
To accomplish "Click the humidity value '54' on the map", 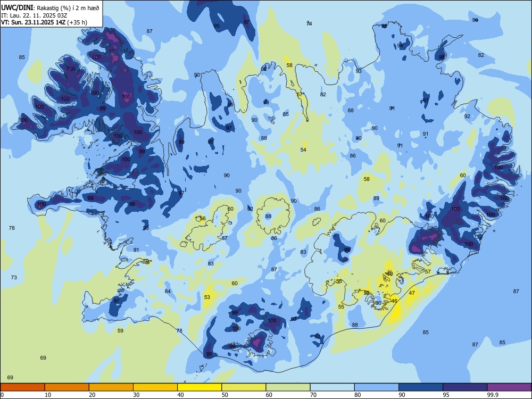I will click(x=303, y=149).
